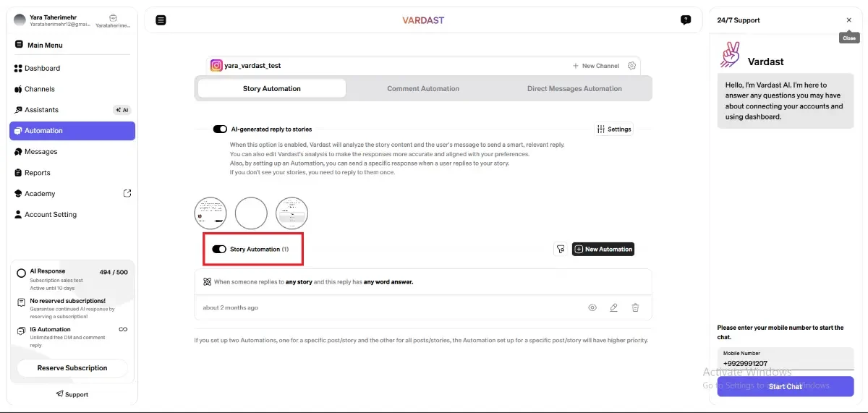The height and width of the screenshot is (413, 868).
Task: Click the AI Response usage ring icon
Action: click(x=22, y=273)
